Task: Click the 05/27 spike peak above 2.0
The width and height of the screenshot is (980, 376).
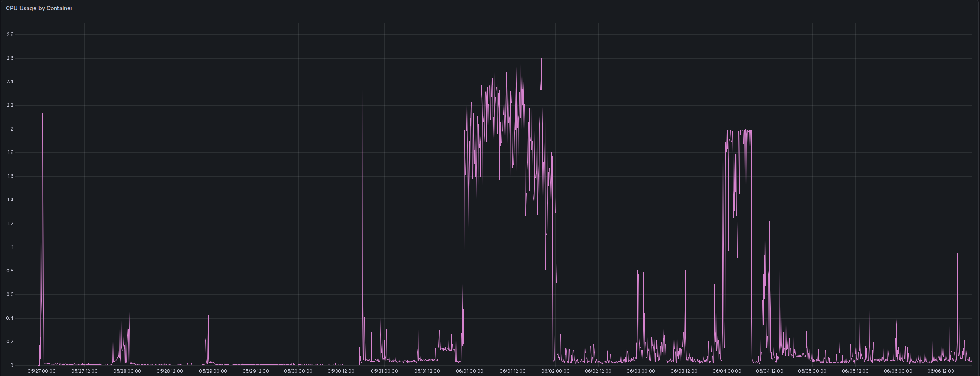Action: pyautogui.click(x=42, y=114)
